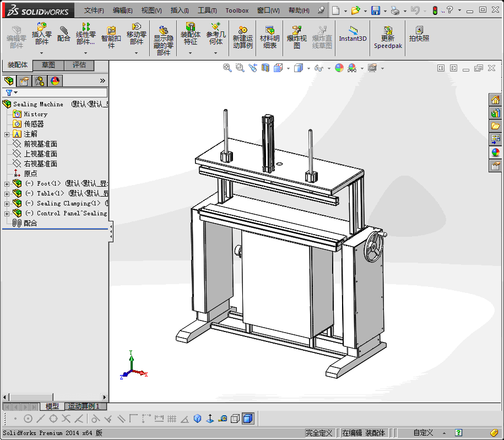Expand the Foot<1> component tree node
Screen dimensions: 504x440
click(x=7, y=184)
